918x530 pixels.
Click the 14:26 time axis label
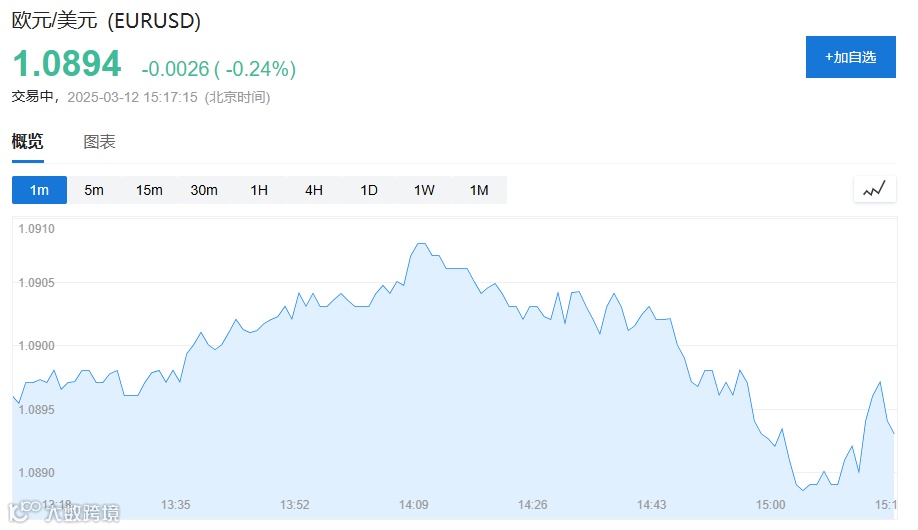coord(532,504)
